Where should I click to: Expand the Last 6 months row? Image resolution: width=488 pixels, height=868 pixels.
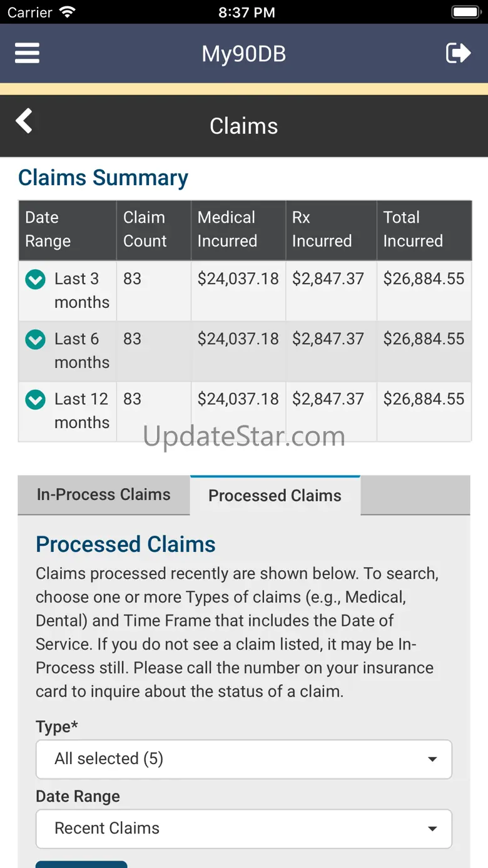[x=35, y=340]
